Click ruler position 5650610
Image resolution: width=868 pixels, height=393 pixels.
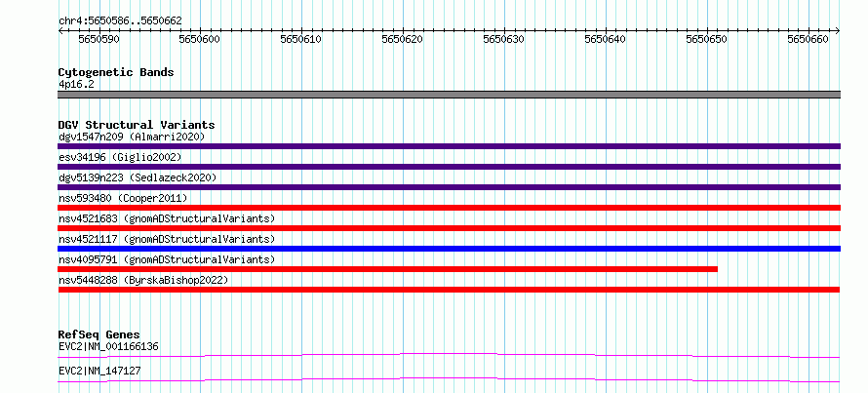301,39
